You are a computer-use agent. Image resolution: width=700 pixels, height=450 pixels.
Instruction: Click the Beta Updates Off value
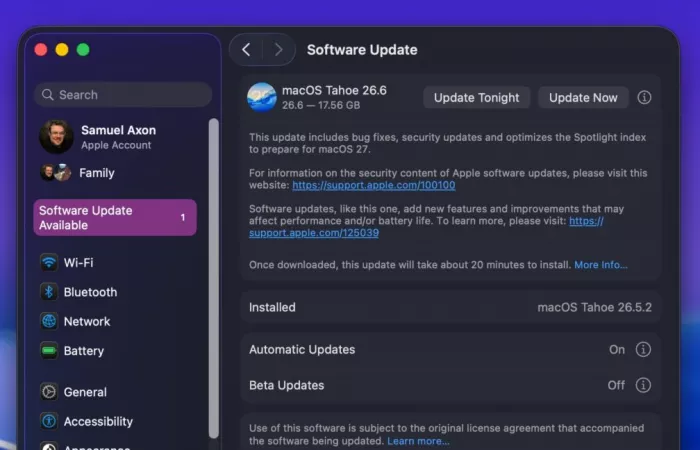(x=616, y=385)
